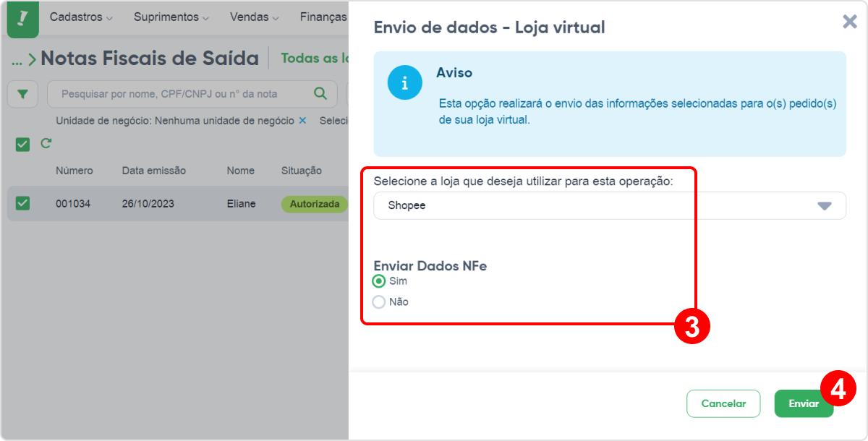Toggle the select-all notes checkbox
868x441 pixels.
[23, 145]
